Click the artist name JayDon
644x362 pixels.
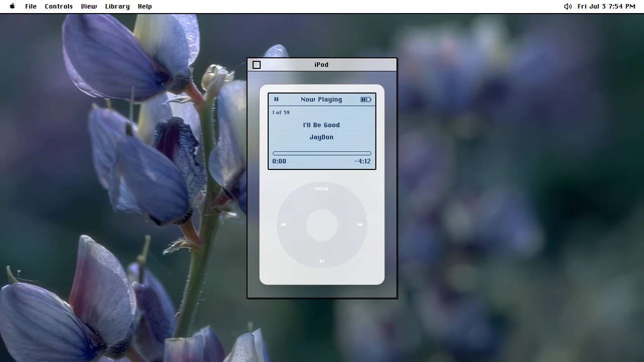coord(321,137)
